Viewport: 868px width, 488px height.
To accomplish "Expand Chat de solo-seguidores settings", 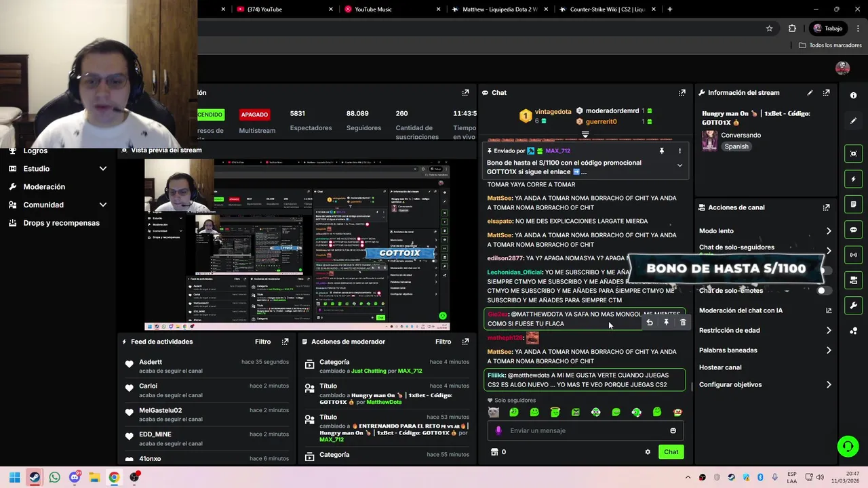I will click(829, 249).
